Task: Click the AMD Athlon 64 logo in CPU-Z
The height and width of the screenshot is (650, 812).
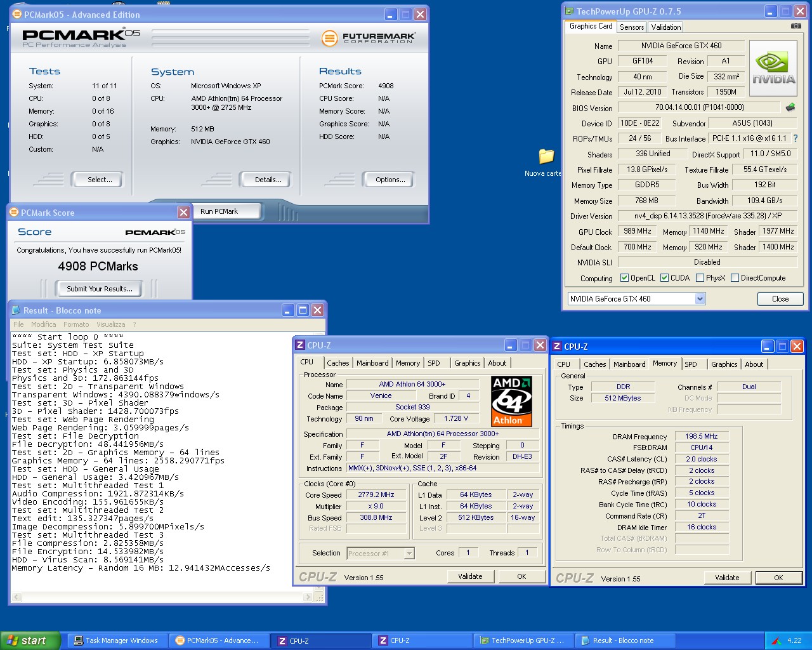Action: coord(511,401)
